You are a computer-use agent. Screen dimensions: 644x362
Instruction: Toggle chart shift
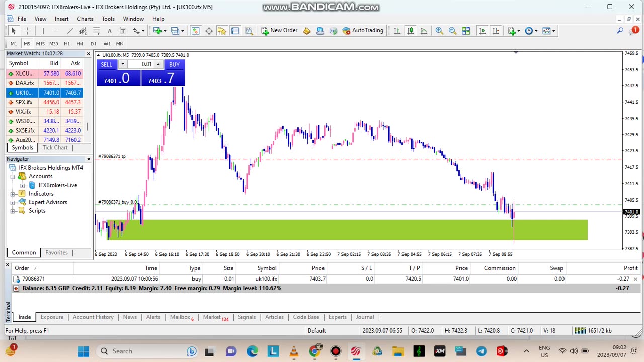[495, 31]
